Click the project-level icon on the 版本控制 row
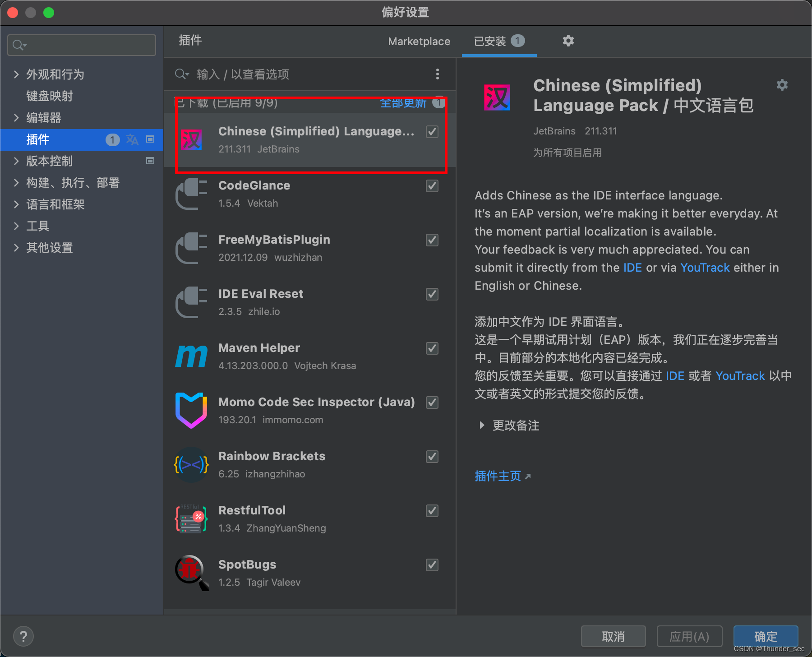Viewport: 812px width, 657px height. point(150,161)
